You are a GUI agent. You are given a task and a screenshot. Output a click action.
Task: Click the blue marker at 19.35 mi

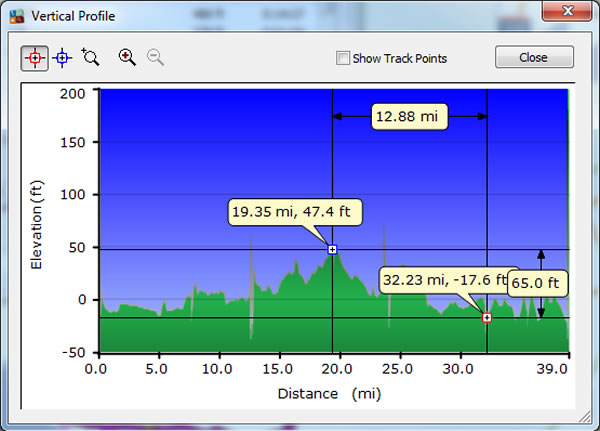pyautogui.click(x=333, y=250)
